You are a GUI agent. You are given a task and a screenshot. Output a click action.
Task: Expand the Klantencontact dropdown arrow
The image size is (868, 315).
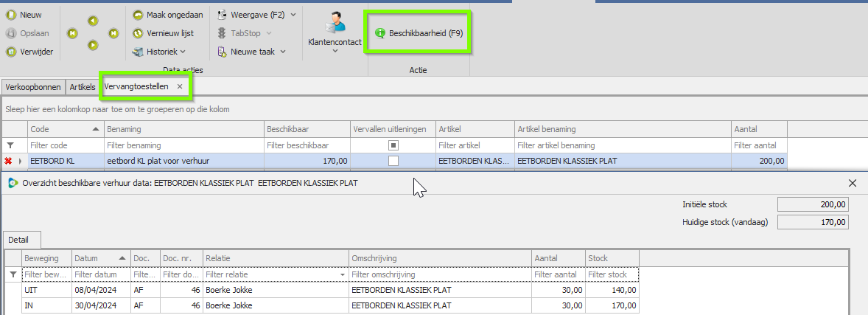coord(335,51)
